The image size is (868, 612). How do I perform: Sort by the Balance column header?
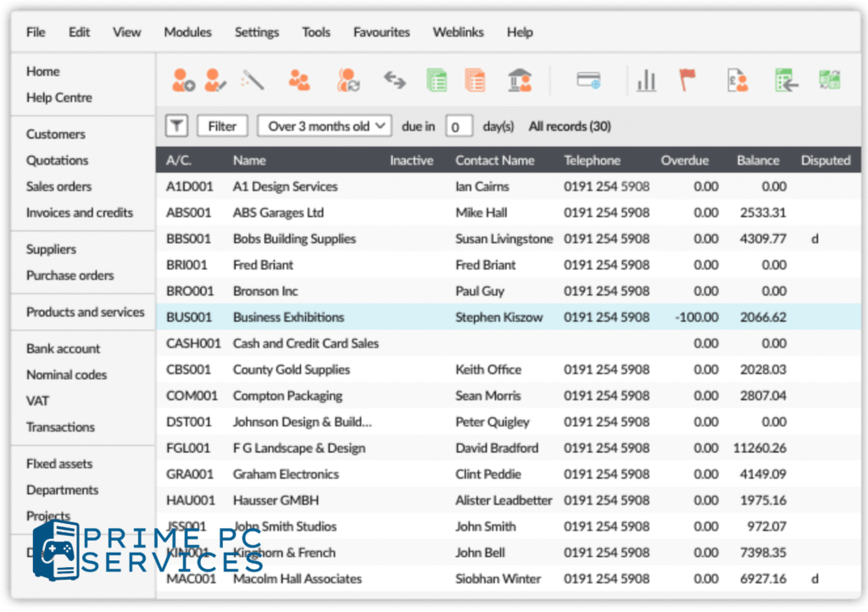coord(758,160)
